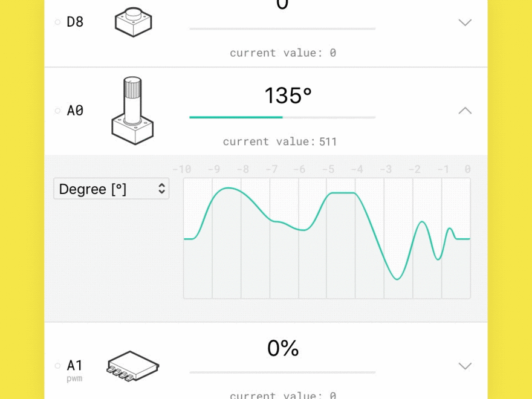The image size is (532, 399).
Task: Click the green waveform graph area
Action: pos(326,238)
